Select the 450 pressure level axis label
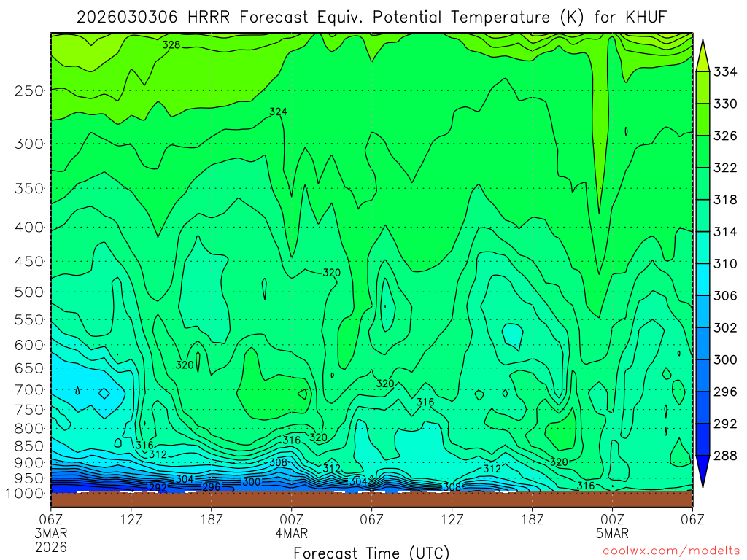Image resolution: width=747 pixels, height=560 pixels. 29,262
